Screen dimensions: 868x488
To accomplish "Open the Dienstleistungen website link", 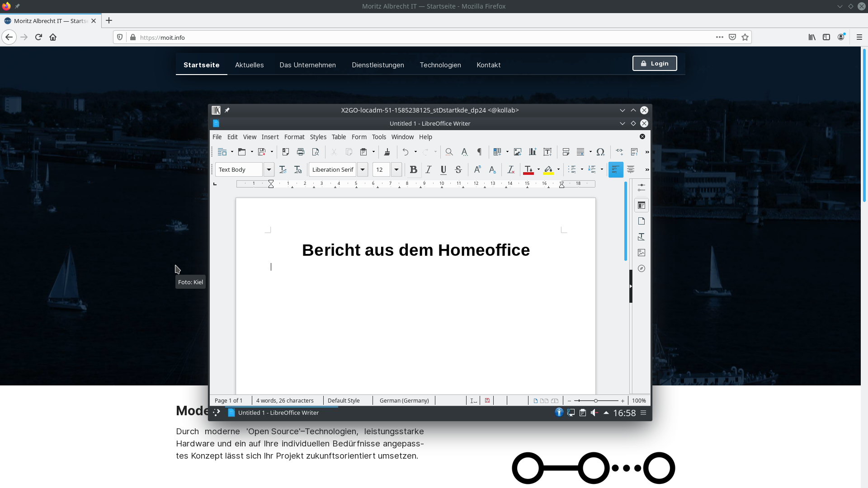I will point(378,65).
